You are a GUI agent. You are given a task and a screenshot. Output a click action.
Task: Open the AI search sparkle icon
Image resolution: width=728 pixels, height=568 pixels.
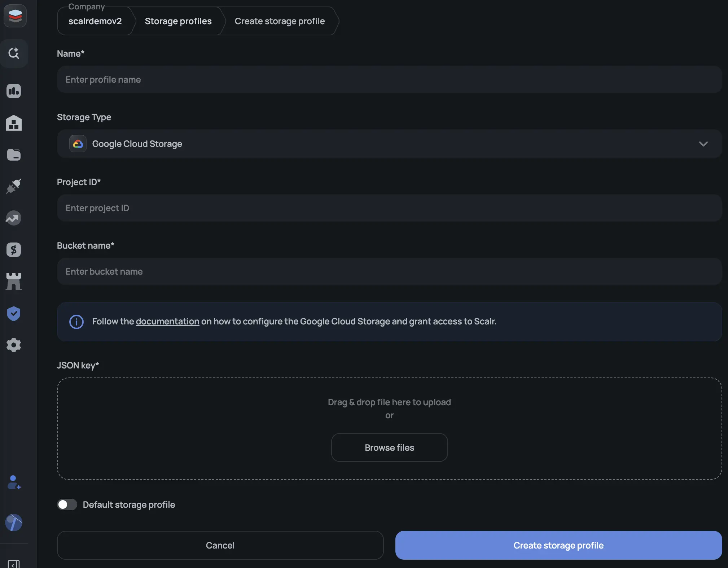click(14, 53)
